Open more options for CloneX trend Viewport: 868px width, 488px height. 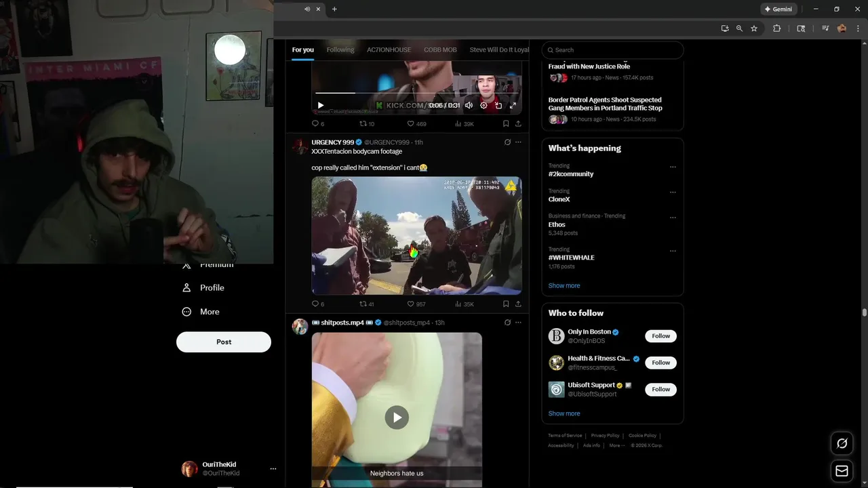(673, 192)
